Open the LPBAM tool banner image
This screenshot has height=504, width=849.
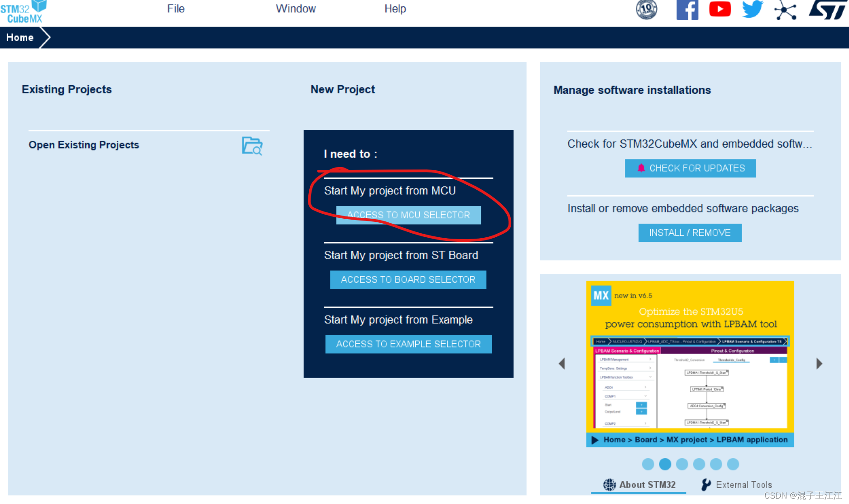coord(690,364)
